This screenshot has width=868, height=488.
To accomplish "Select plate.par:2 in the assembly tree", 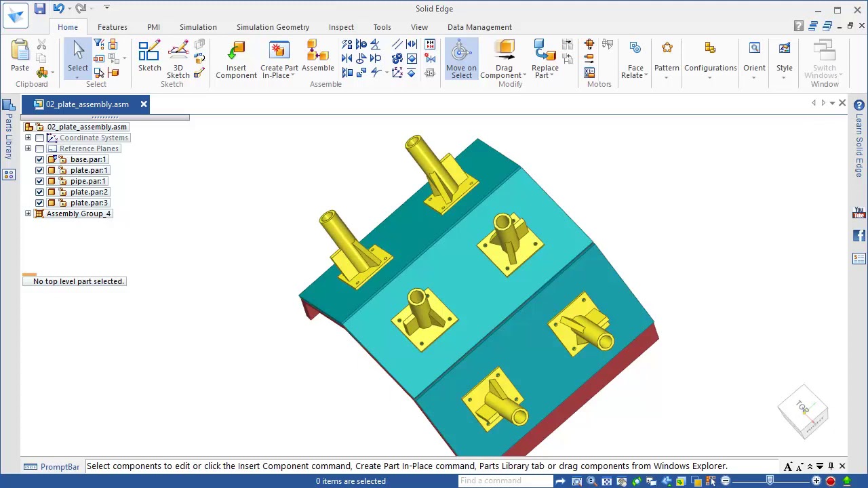I will coord(90,192).
